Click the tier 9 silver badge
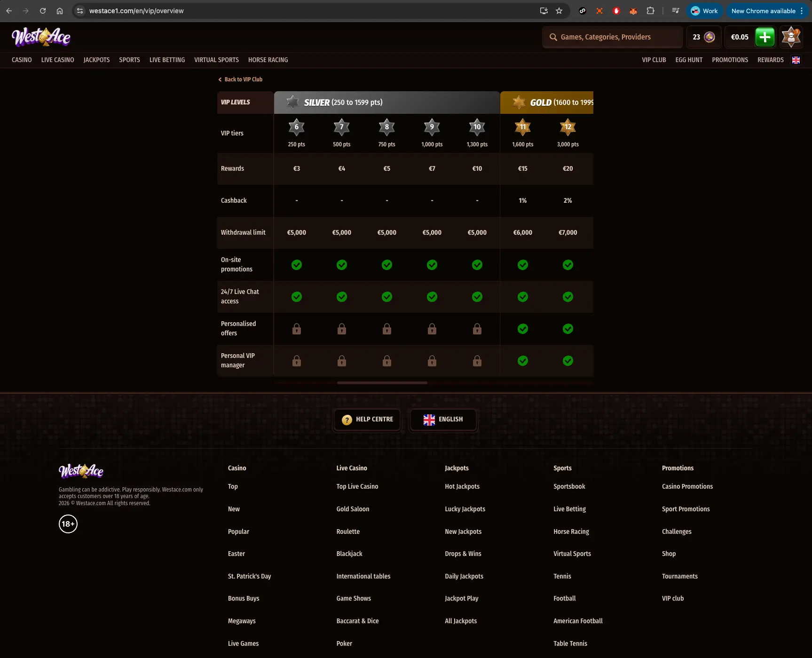The height and width of the screenshot is (658, 812). point(432,127)
